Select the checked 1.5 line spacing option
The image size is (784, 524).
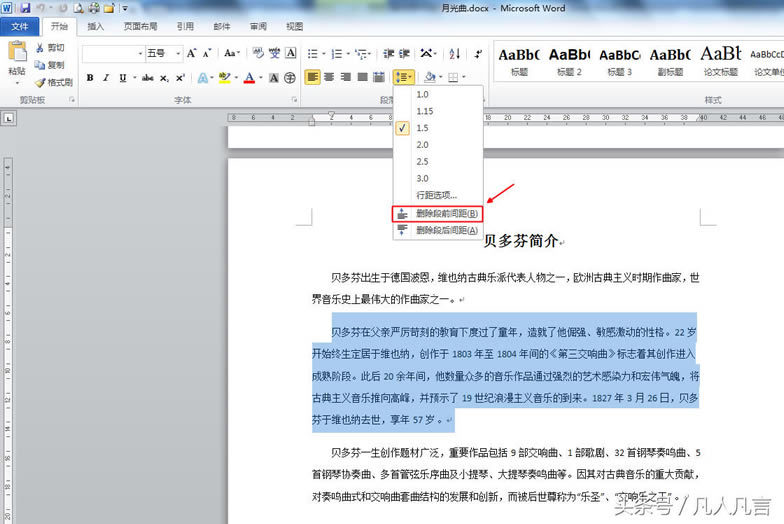pos(423,128)
